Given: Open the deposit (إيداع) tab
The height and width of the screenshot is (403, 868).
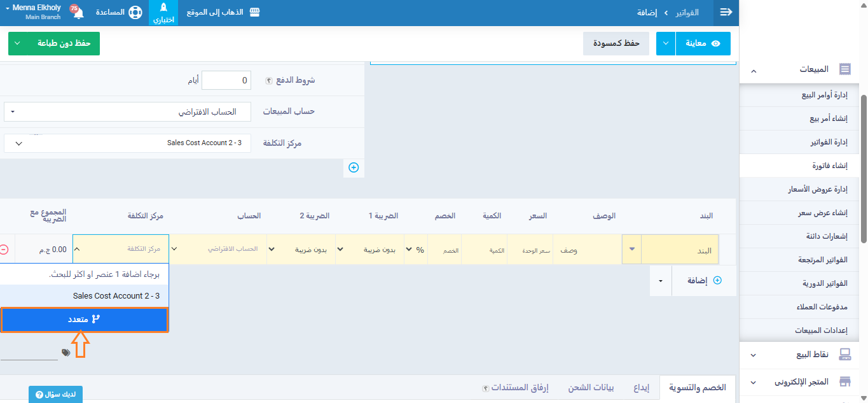Looking at the screenshot, I should (x=641, y=388).
